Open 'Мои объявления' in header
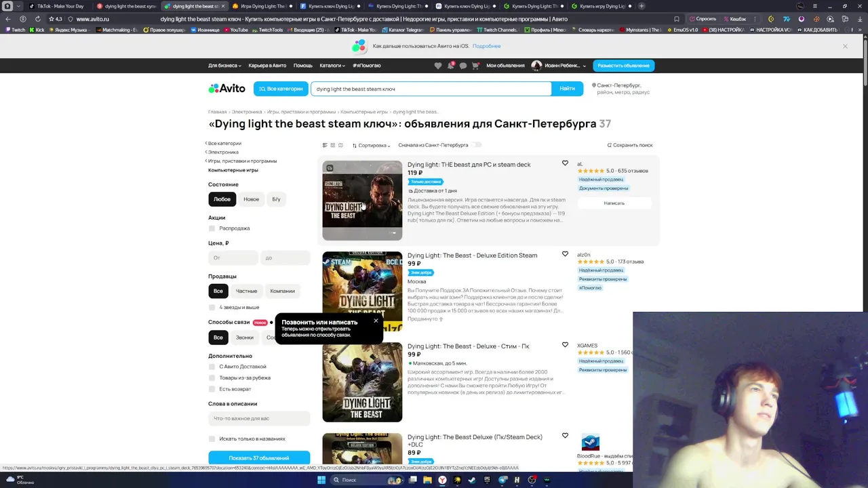This screenshot has height=488, width=868. [505, 66]
